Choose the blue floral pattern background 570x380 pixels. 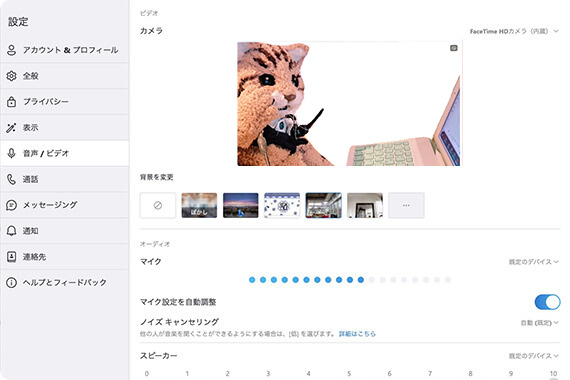[x=282, y=205]
